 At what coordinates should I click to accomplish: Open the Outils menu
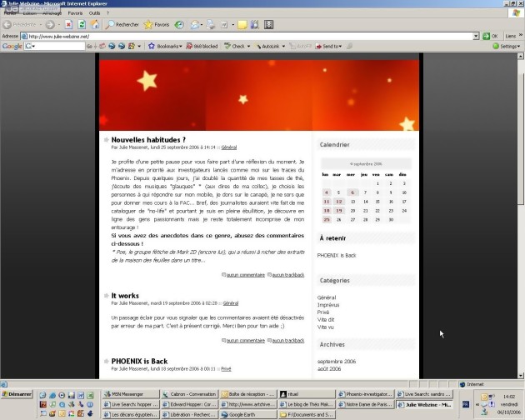tap(95, 13)
